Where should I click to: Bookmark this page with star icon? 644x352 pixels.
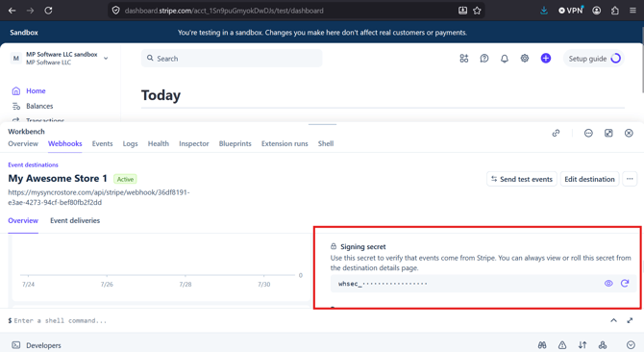477,11
